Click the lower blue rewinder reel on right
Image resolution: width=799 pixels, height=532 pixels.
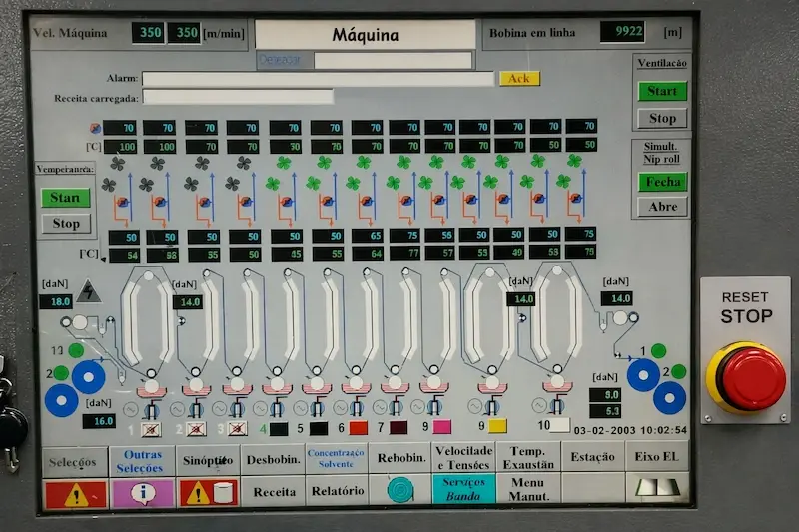669,398
